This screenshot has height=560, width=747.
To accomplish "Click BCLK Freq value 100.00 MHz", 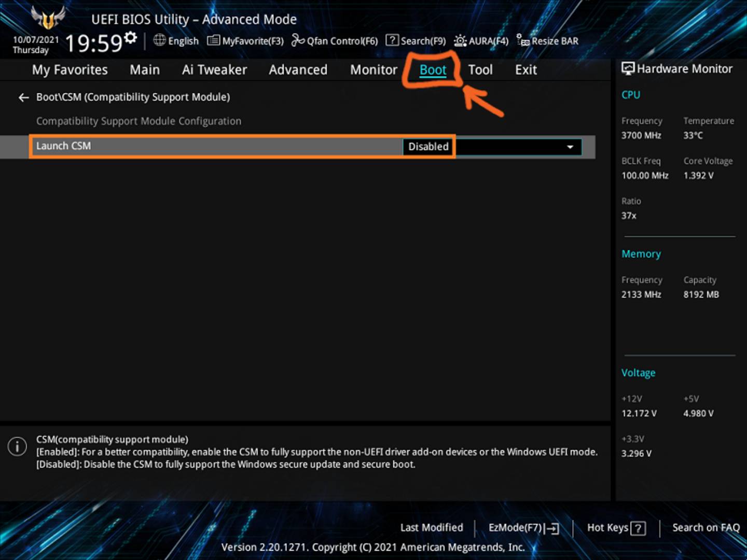I will 645,176.
